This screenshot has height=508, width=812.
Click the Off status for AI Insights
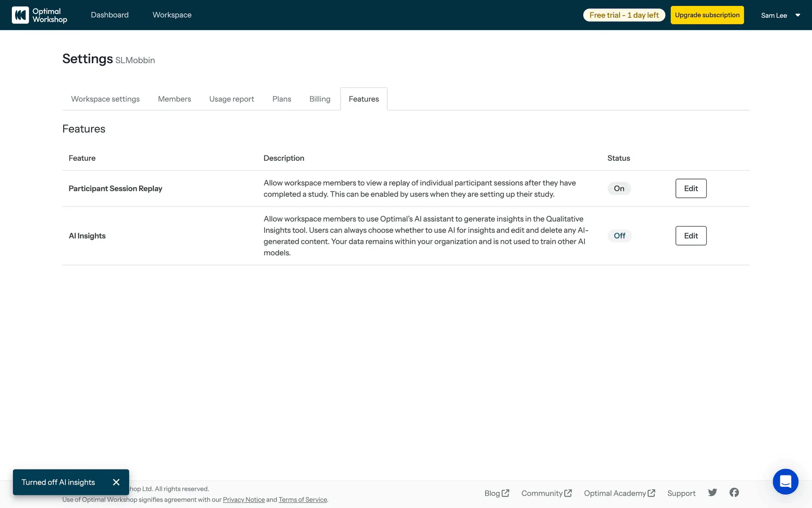click(x=619, y=236)
